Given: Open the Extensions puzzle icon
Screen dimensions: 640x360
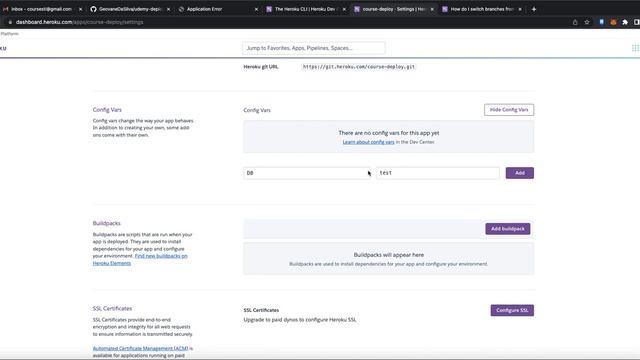Looking at the screenshot, I should 625,22.
